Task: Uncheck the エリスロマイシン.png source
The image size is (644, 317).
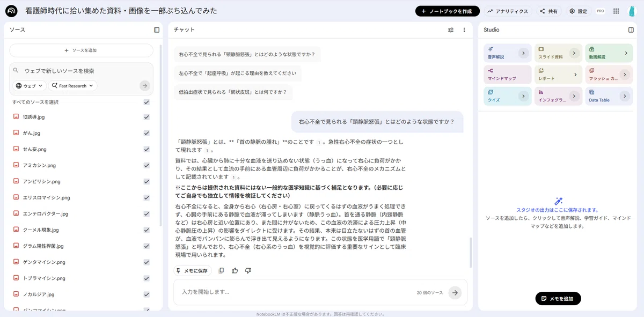Action: coord(147,197)
